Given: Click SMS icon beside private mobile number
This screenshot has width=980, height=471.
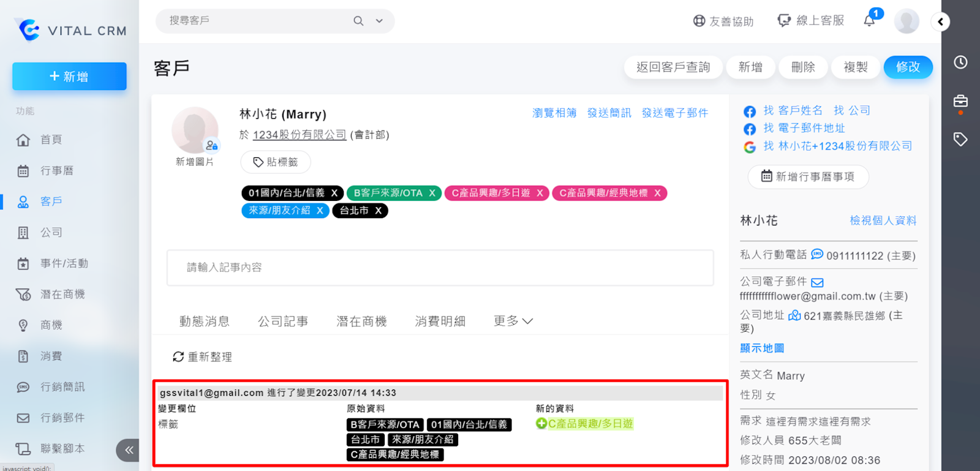Looking at the screenshot, I should pos(817,254).
